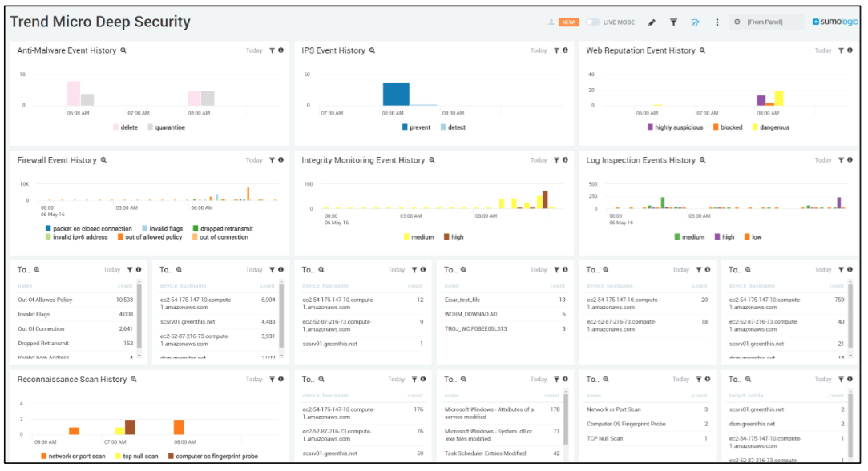Image resolution: width=868 pixels, height=471 pixels.
Task: Click the Sumo Logic logo
Action: [835, 22]
